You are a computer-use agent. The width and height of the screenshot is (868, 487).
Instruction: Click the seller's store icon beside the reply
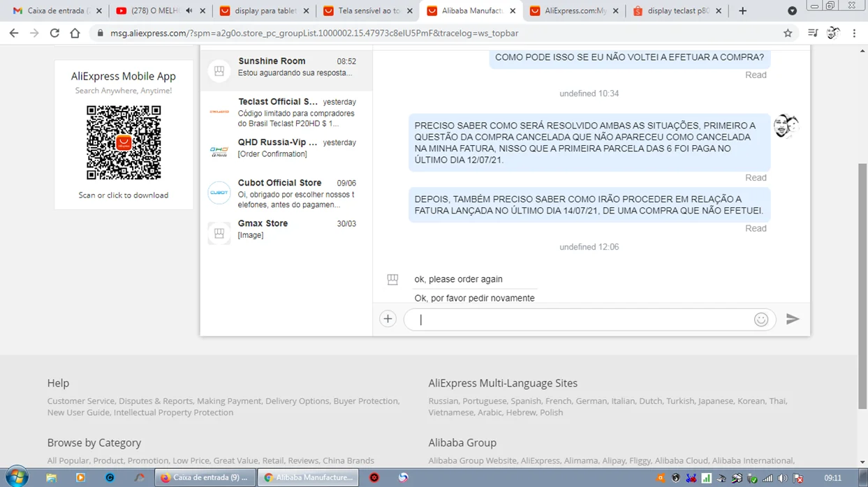[392, 280]
